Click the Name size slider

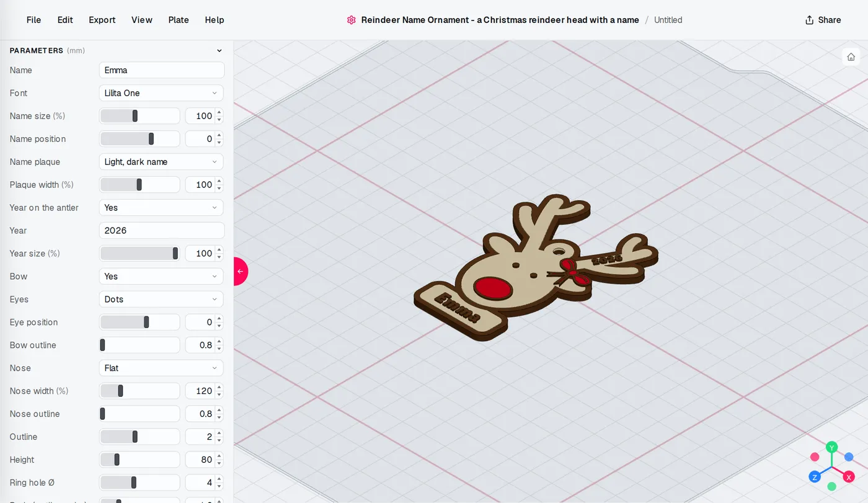139,116
